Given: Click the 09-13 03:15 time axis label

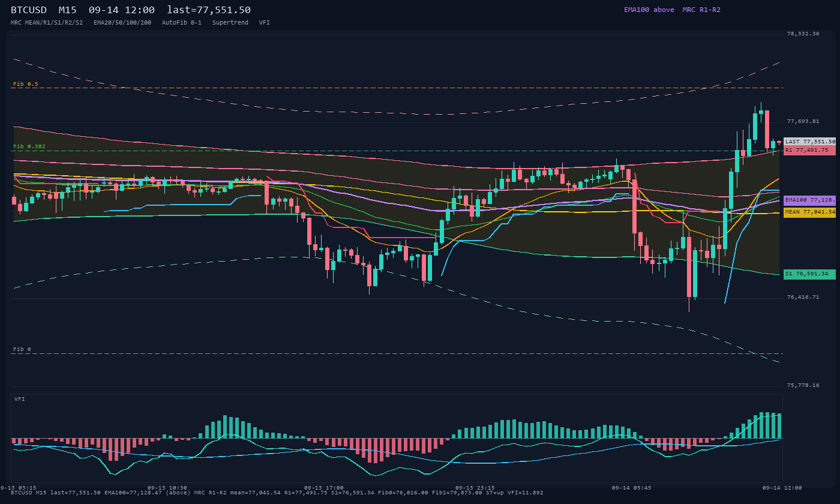Looking at the screenshot, I should click(x=18, y=488).
